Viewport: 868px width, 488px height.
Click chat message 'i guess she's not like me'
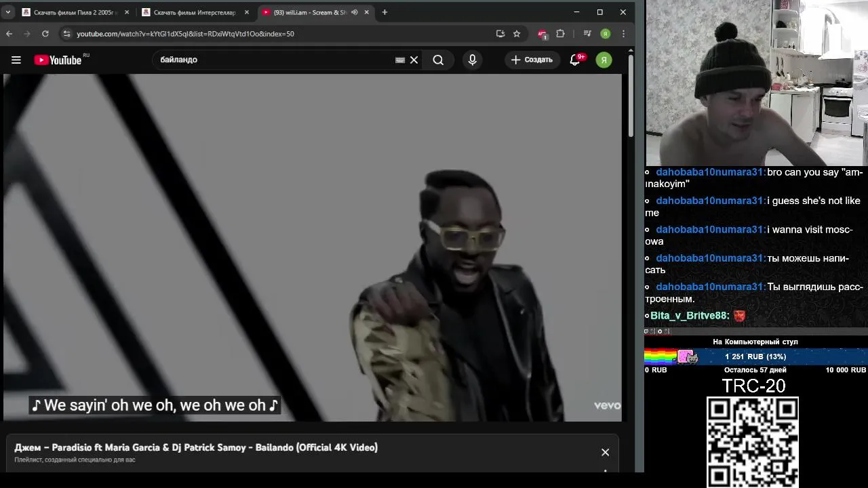(x=753, y=207)
